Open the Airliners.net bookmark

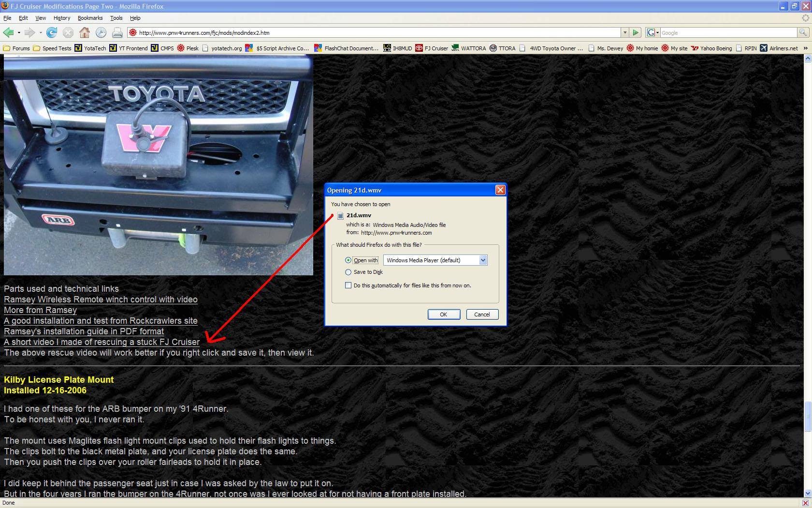point(779,48)
